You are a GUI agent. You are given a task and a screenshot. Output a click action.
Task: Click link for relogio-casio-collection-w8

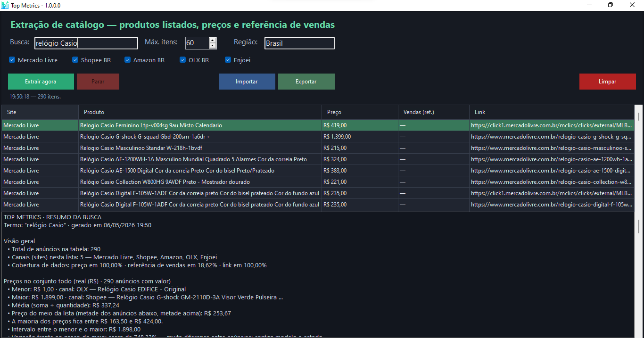click(x=552, y=182)
